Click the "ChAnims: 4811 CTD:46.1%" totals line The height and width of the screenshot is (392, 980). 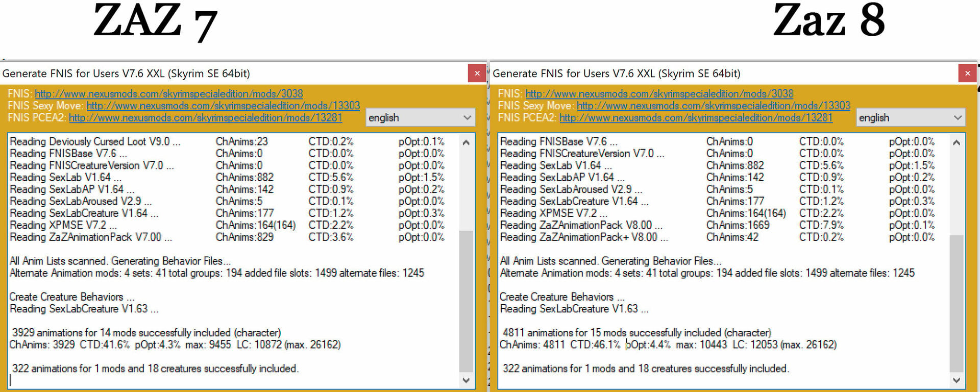tap(668, 345)
